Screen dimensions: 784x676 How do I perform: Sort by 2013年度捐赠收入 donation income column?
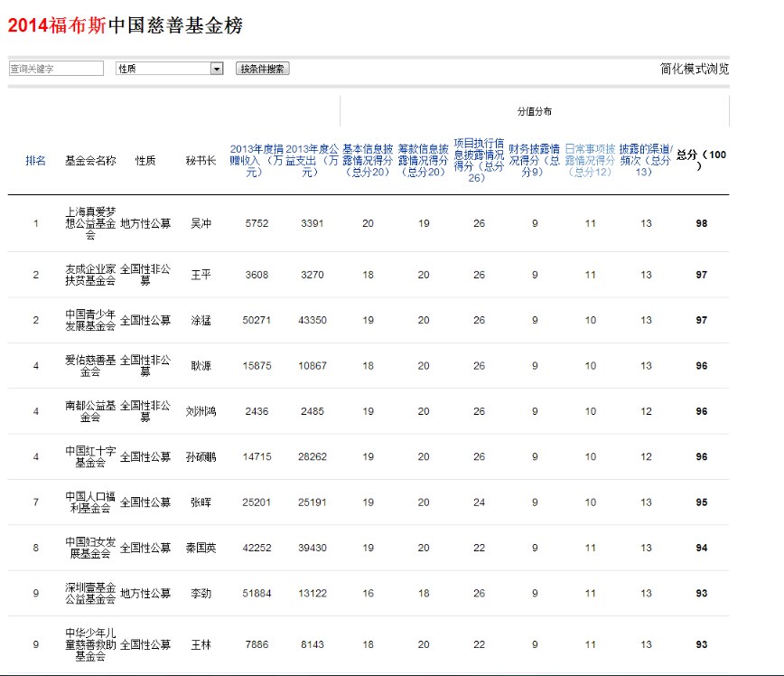[256, 160]
